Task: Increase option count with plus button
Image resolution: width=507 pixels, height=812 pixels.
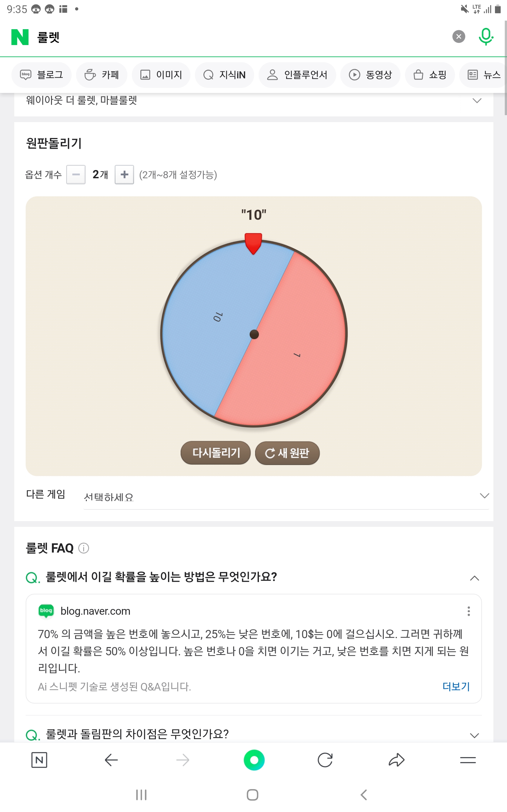Action: click(x=125, y=174)
